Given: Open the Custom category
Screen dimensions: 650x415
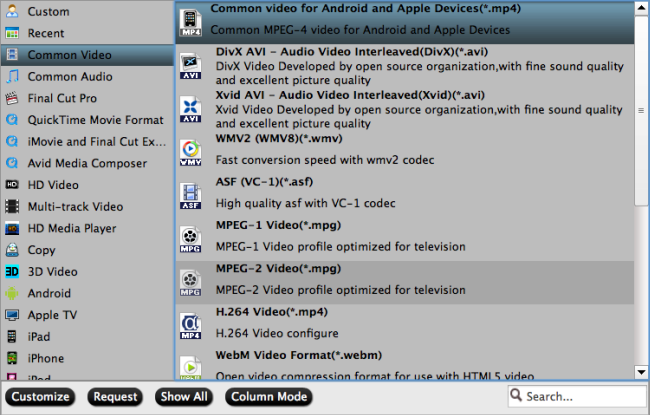Looking at the screenshot, I should [87, 11].
